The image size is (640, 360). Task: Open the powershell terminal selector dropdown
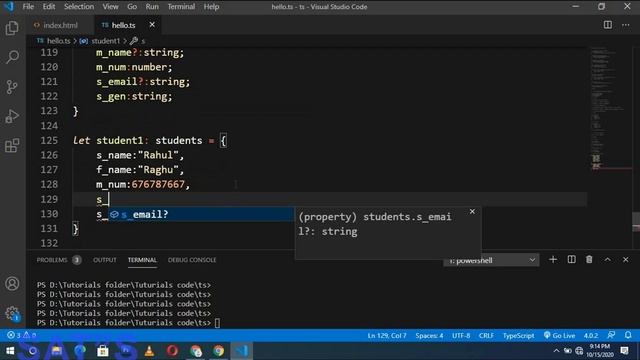click(x=491, y=260)
